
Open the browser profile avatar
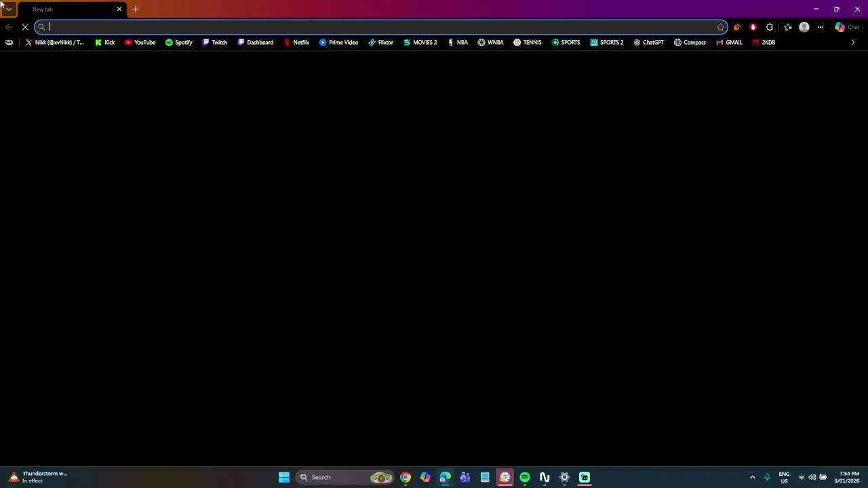tap(804, 27)
